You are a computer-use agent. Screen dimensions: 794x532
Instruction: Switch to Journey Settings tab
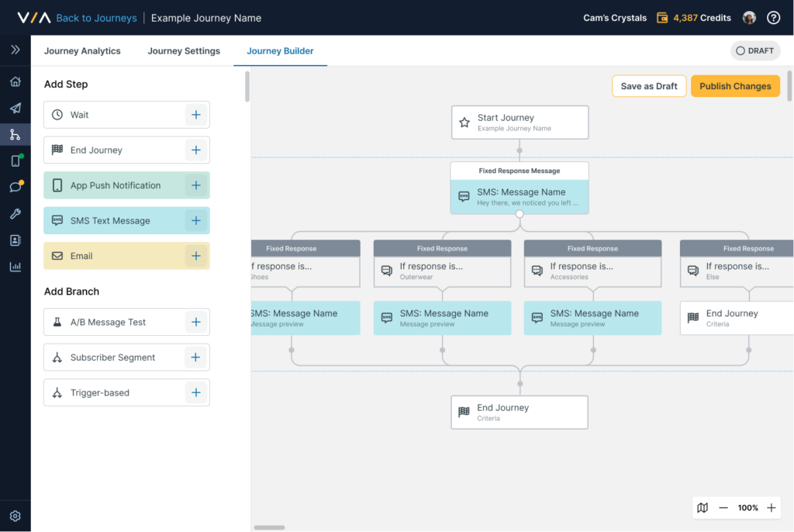coord(184,51)
